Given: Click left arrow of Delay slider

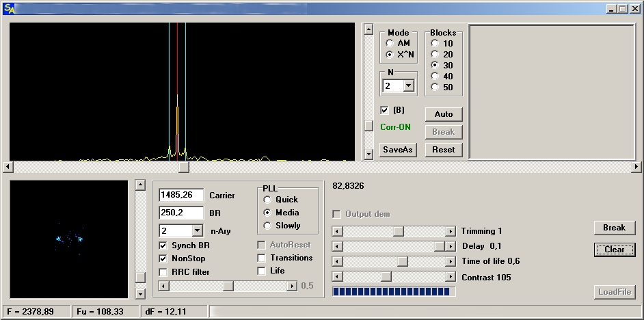Looking at the screenshot, I should (x=337, y=246).
